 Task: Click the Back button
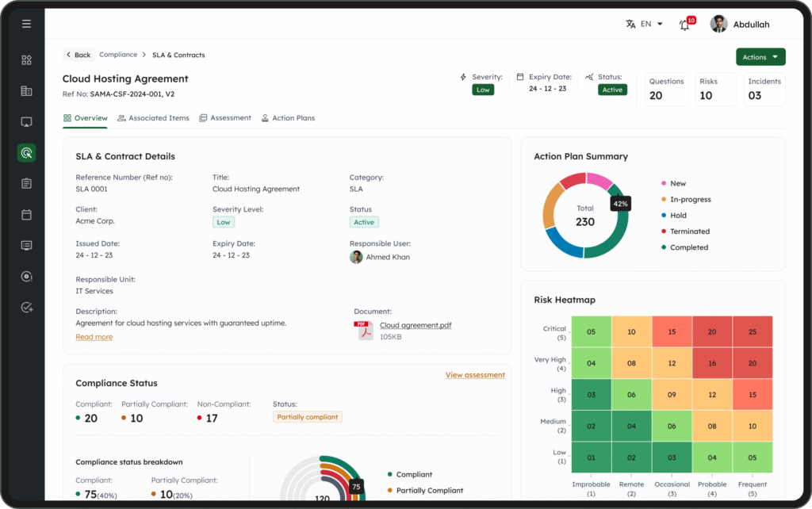(x=79, y=55)
